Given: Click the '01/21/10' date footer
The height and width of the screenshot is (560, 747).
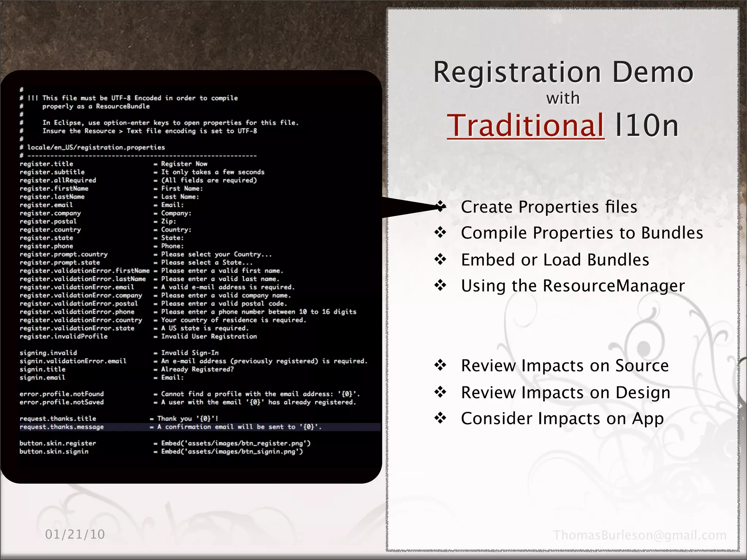Looking at the screenshot, I should [x=75, y=534].
